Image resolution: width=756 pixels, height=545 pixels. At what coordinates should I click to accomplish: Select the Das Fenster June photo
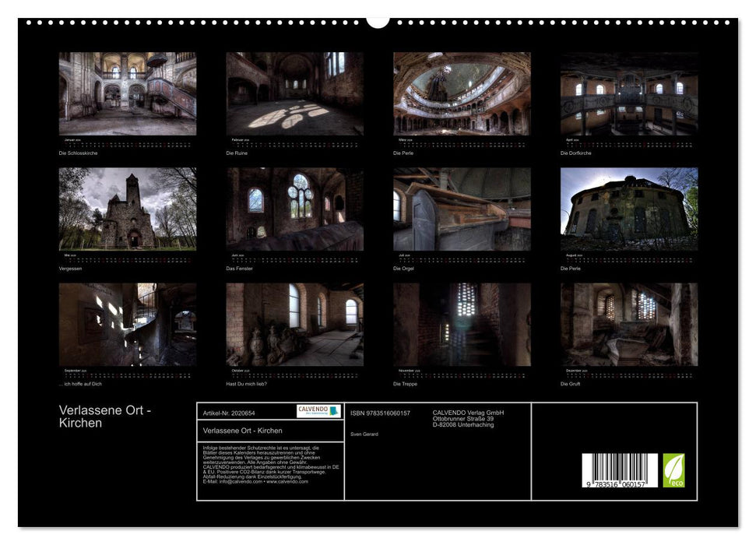pyautogui.click(x=294, y=209)
